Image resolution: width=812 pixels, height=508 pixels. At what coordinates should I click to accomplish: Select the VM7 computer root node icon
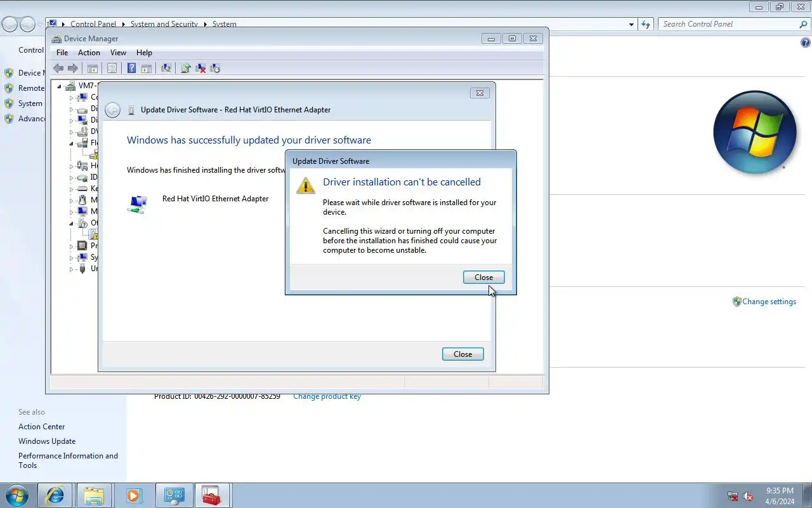70,86
